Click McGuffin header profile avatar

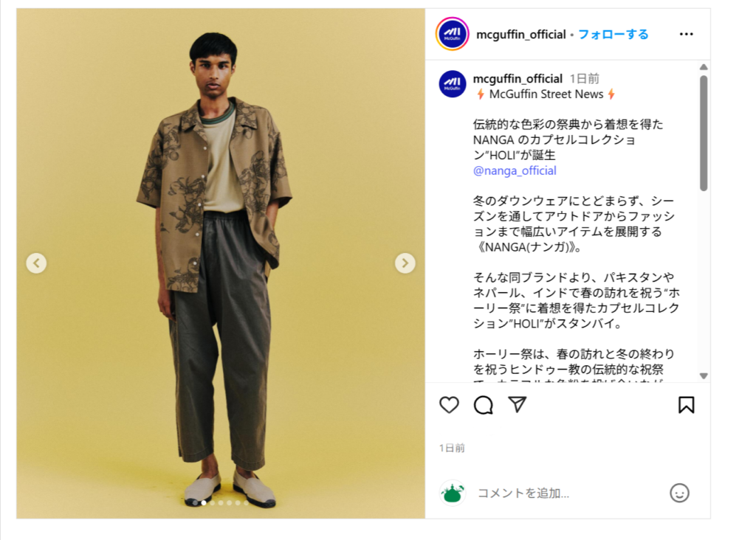tap(453, 34)
